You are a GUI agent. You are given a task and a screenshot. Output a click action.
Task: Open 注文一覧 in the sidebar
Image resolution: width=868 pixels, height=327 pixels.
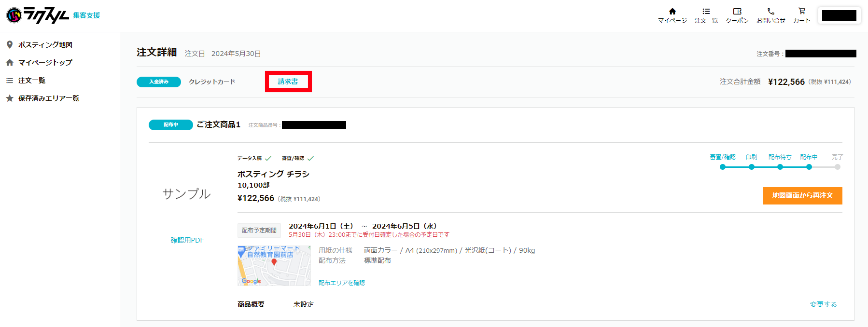point(32,81)
